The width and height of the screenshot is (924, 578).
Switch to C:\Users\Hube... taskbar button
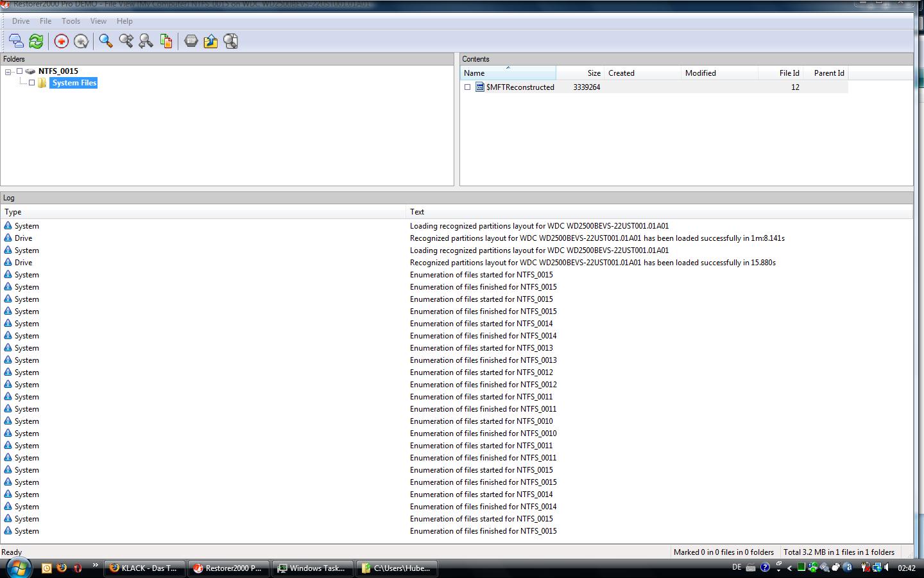point(397,568)
